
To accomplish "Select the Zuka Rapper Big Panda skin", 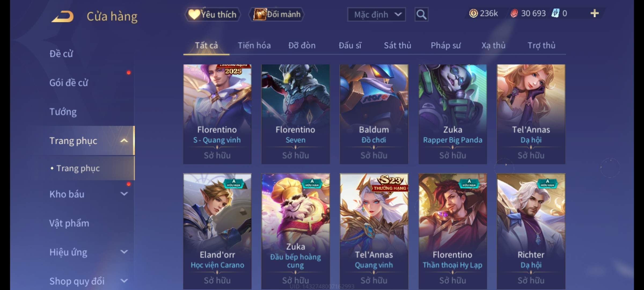I will 453,114.
